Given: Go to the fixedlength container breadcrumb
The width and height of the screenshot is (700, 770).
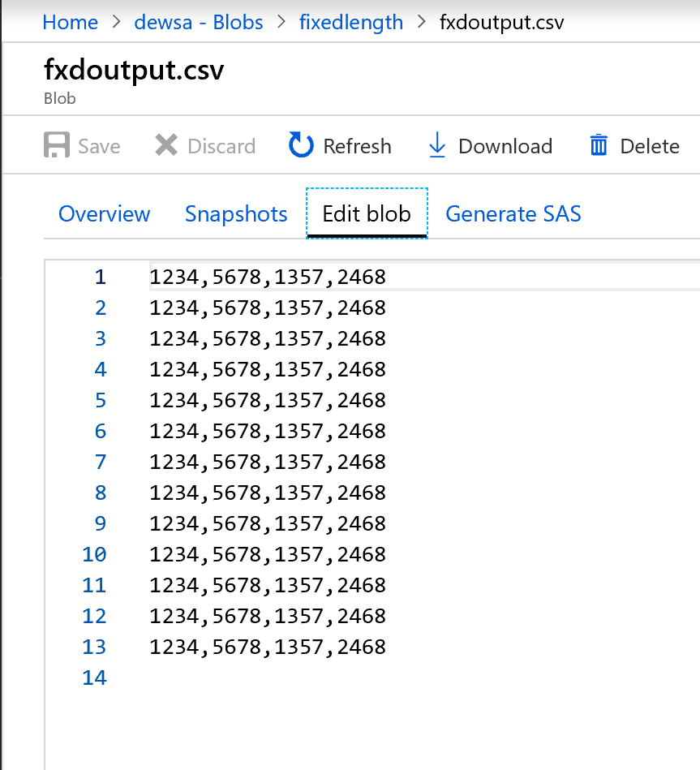Looking at the screenshot, I should pos(350,22).
